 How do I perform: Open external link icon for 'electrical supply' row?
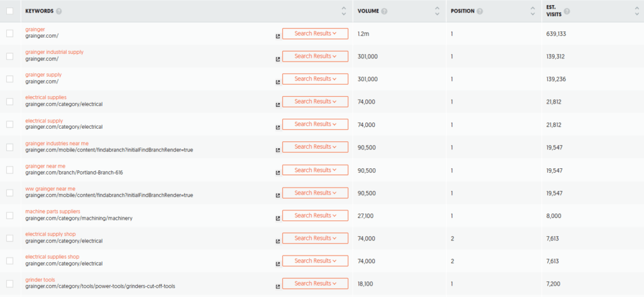277,127
